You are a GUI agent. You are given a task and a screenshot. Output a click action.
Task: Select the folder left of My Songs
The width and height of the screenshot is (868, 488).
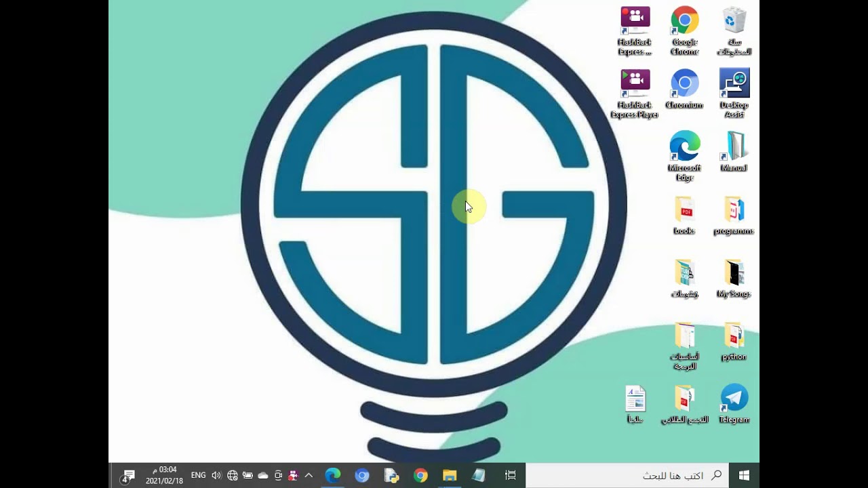click(x=684, y=279)
